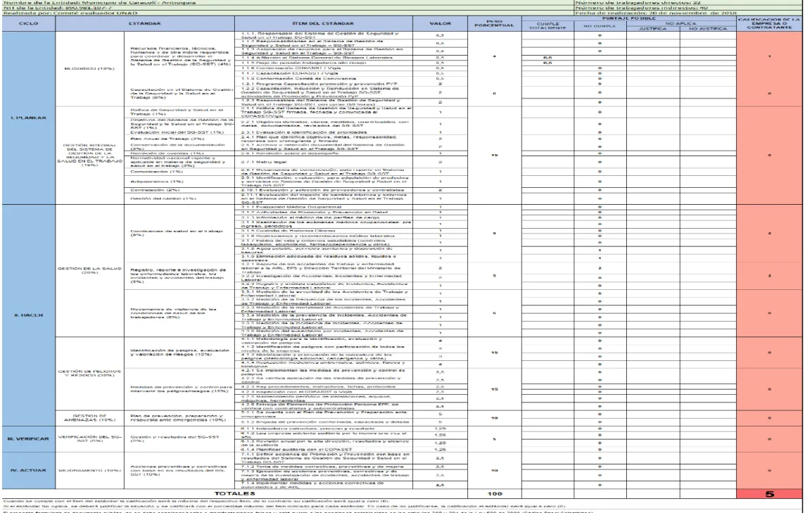Select the GESTIÓN INTEGRAL DEL SISTEMA cell
Viewport: 812px width, 513px height.
89,156
